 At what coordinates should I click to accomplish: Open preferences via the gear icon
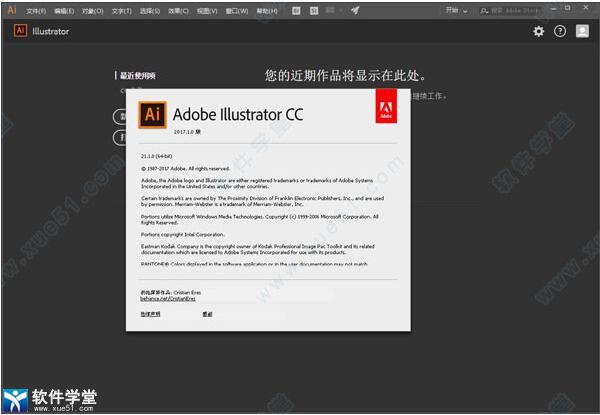point(538,31)
